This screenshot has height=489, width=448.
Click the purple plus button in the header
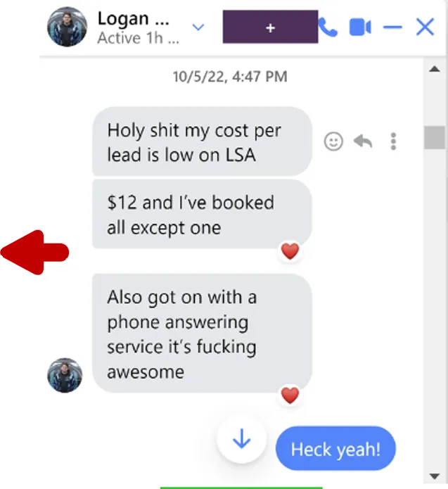270,27
